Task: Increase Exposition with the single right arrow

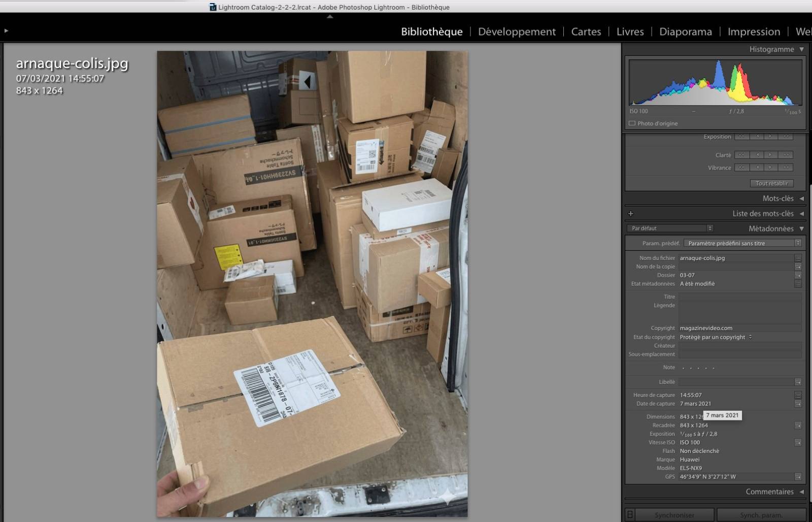Action: [770, 137]
